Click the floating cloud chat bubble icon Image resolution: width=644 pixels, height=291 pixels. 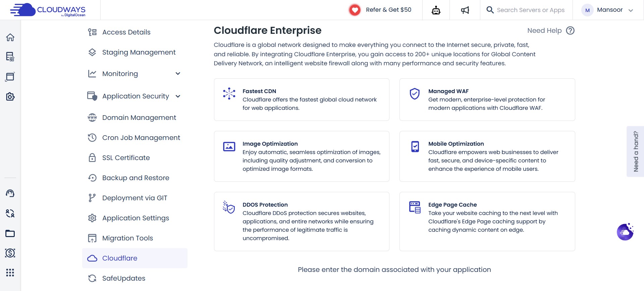(x=625, y=232)
